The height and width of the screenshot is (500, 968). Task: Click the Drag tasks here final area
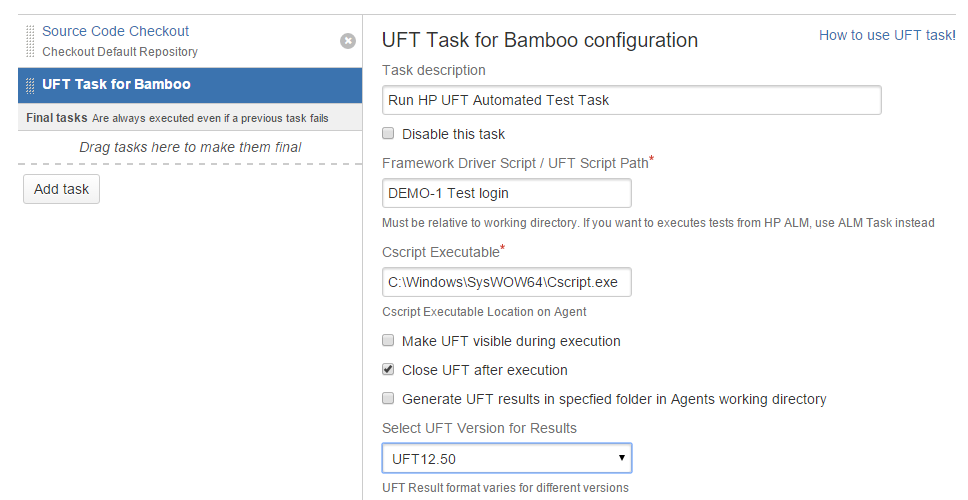coord(190,147)
